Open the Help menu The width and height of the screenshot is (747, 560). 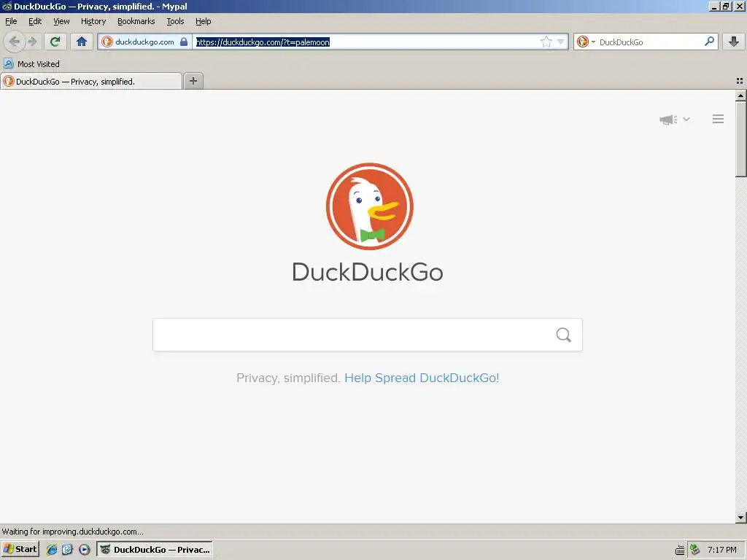[x=203, y=21]
